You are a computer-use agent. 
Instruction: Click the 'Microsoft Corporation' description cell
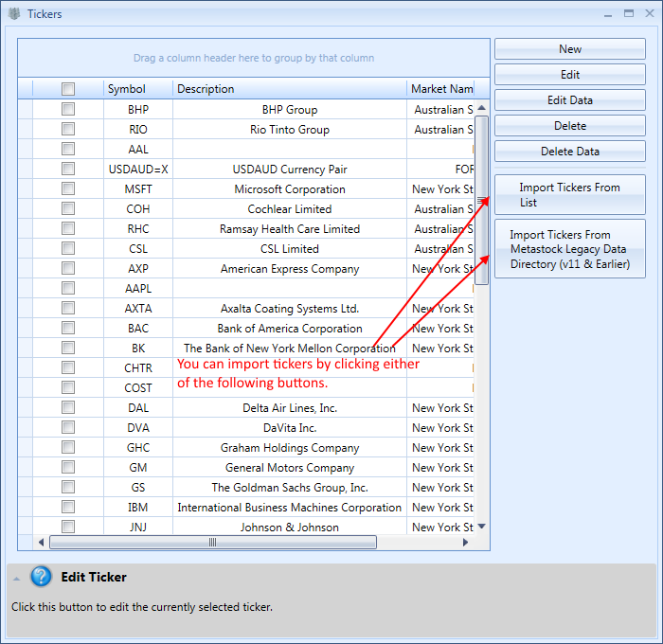[290, 189]
